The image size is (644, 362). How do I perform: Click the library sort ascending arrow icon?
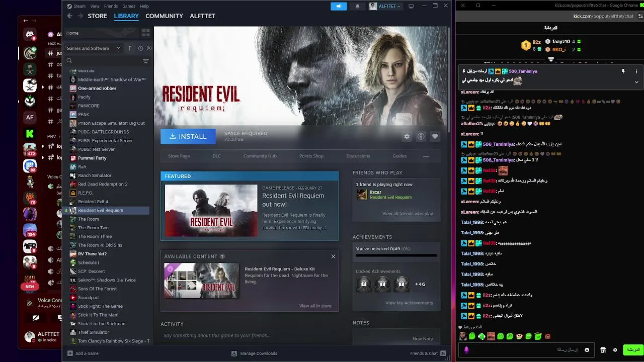tap(130, 48)
